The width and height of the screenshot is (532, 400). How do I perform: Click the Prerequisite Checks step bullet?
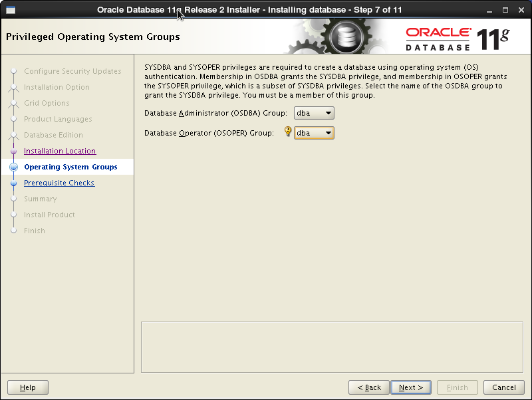click(x=13, y=183)
